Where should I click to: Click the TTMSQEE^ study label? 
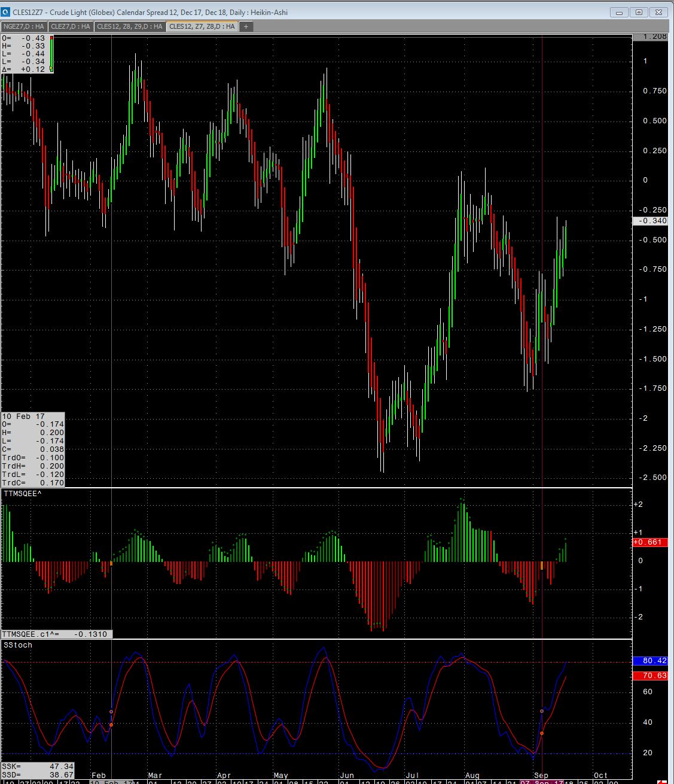pyautogui.click(x=23, y=494)
